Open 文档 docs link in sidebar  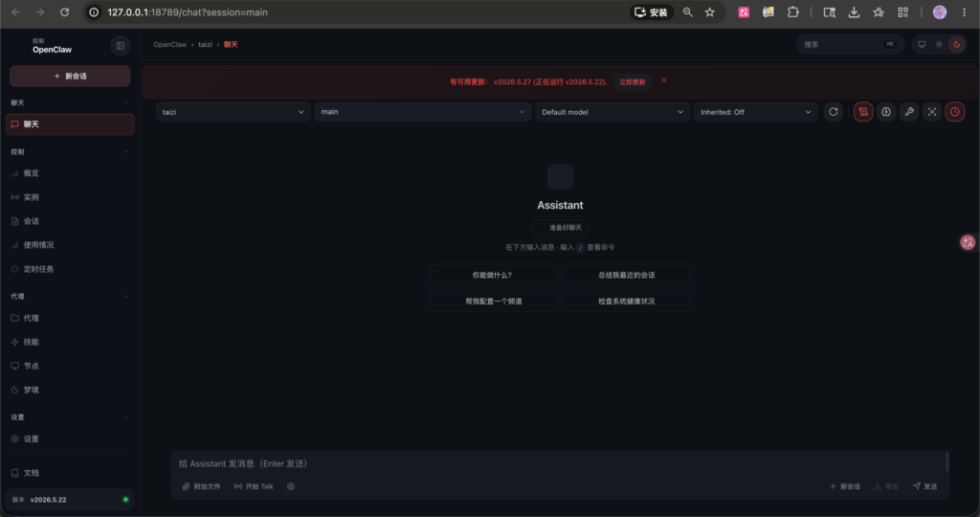[70, 473]
